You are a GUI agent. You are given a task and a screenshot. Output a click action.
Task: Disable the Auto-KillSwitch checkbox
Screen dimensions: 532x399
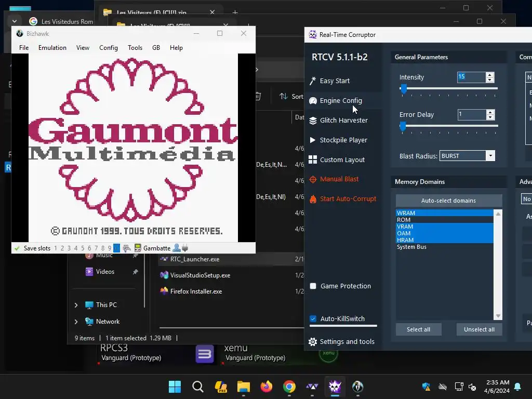pos(313,318)
